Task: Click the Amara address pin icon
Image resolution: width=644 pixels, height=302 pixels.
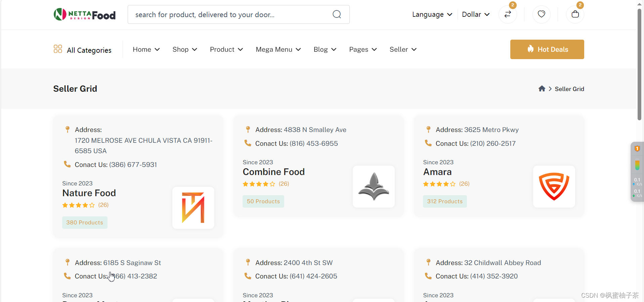Action: coord(428,129)
